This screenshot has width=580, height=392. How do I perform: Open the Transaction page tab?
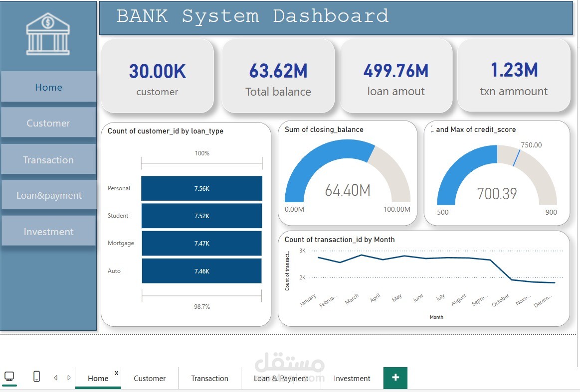pos(209,378)
